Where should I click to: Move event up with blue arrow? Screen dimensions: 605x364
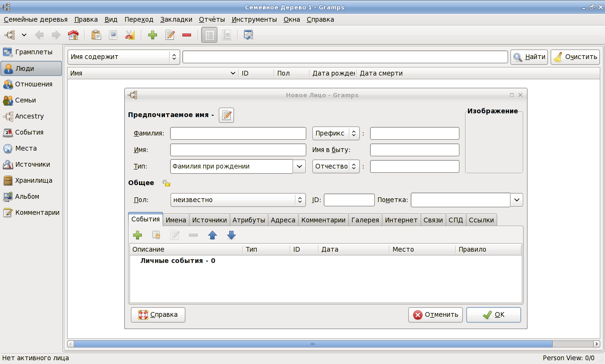tap(213, 235)
